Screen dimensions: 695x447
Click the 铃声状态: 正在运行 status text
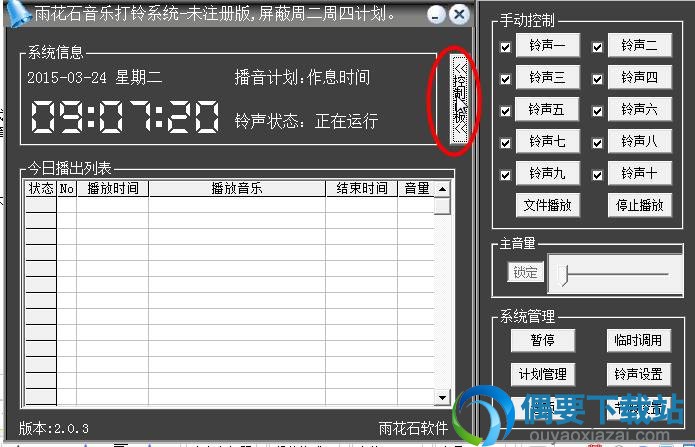click(306, 121)
